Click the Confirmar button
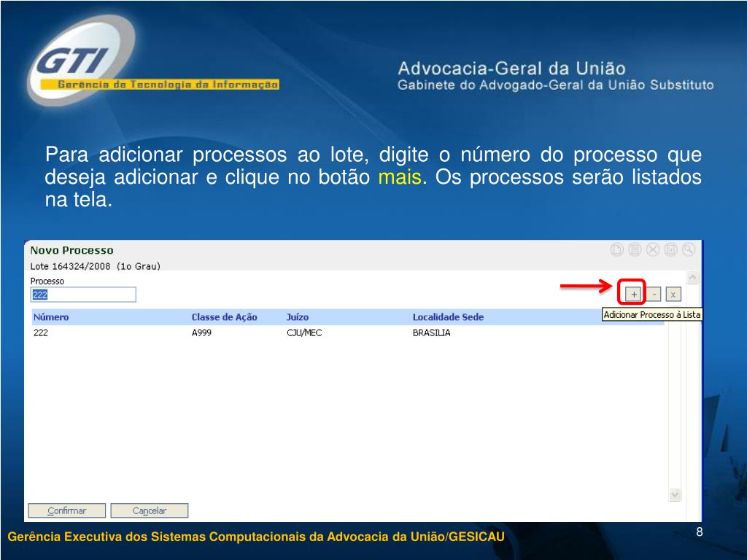 tap(66, 510)
